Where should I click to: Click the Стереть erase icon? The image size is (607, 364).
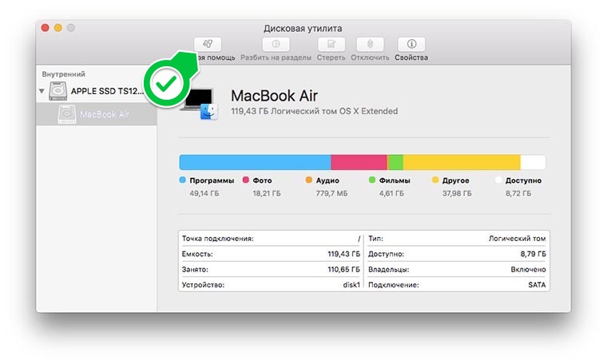331,44
